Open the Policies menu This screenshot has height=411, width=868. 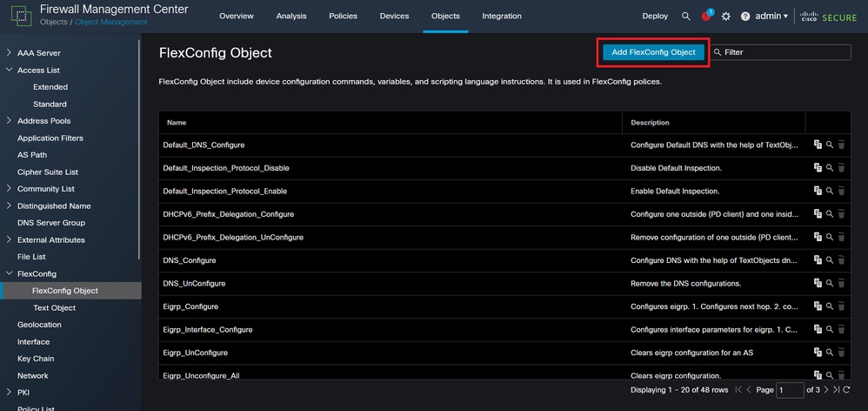[x=343, y=16]
